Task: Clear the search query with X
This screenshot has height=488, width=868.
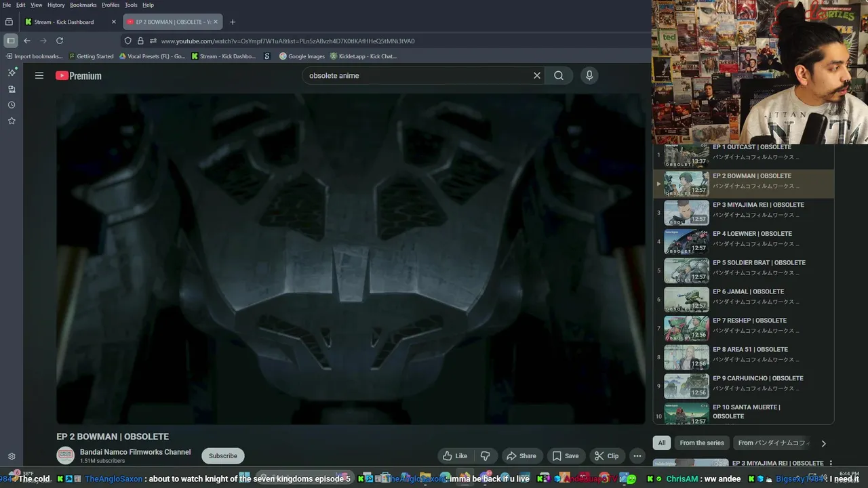Action: [537, 76]
